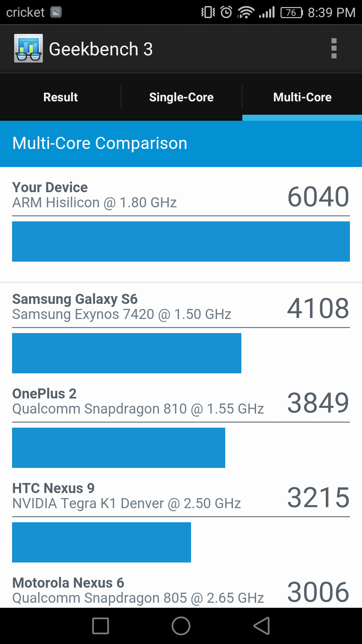Viewport: 362px width, 644px height.
Task: Tap the Motorola Nexus 6 entry
Action: click(x=137, y=590)
